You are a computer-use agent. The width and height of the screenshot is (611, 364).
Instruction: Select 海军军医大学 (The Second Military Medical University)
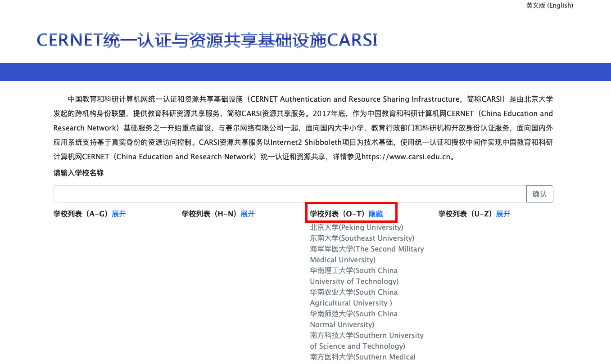pos(367,254)
